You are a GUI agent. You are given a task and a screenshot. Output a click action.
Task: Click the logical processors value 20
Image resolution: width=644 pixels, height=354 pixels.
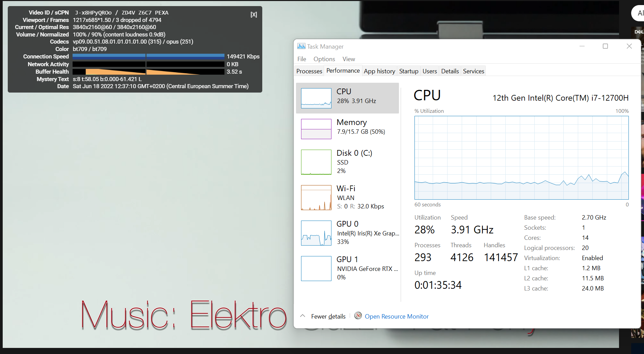tap(585, 248)
